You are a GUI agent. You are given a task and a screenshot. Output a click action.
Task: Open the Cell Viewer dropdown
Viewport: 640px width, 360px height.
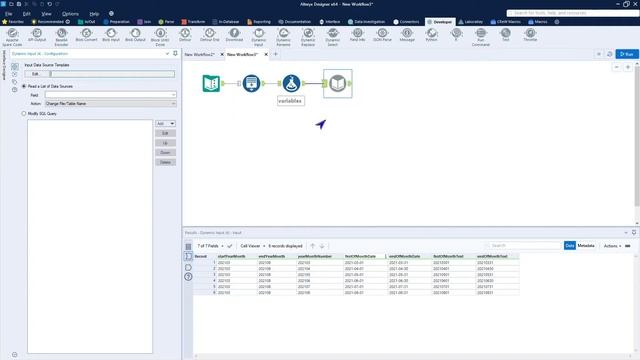(x=253, y=246)
